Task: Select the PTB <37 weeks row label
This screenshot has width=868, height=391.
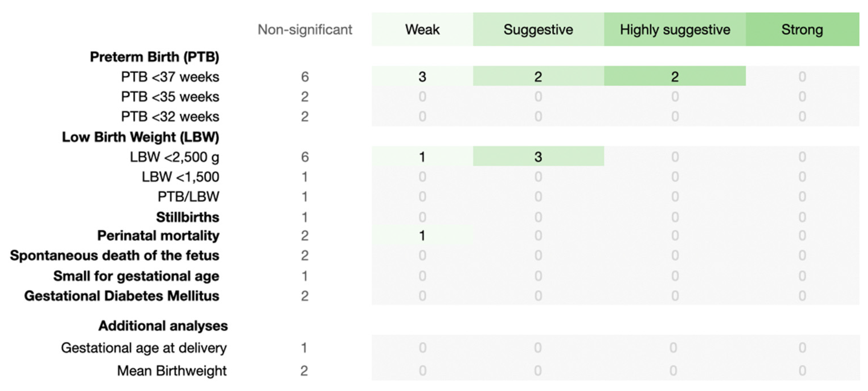Action: [170, 77]
